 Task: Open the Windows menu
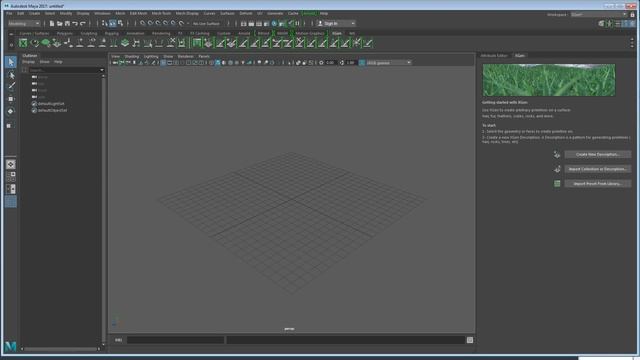pyautogui.click(x=102, y=13)
